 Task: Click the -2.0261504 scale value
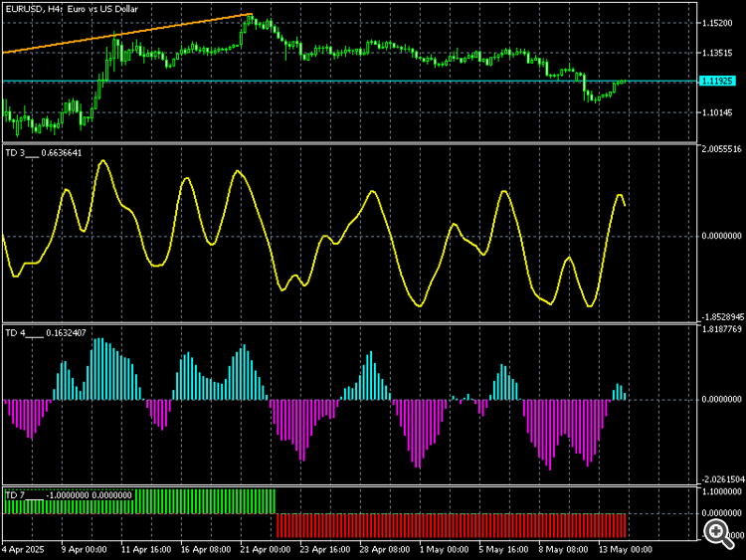[721, 479]
